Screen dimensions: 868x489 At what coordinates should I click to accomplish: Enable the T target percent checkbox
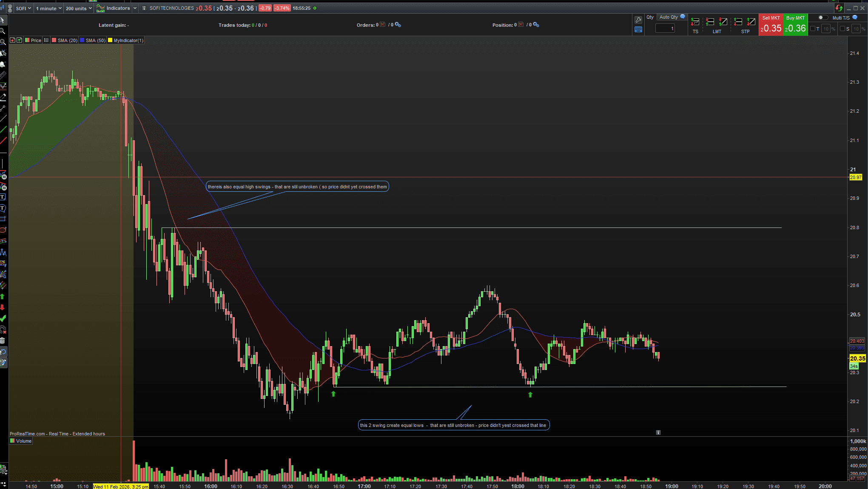tap(813, 28)
